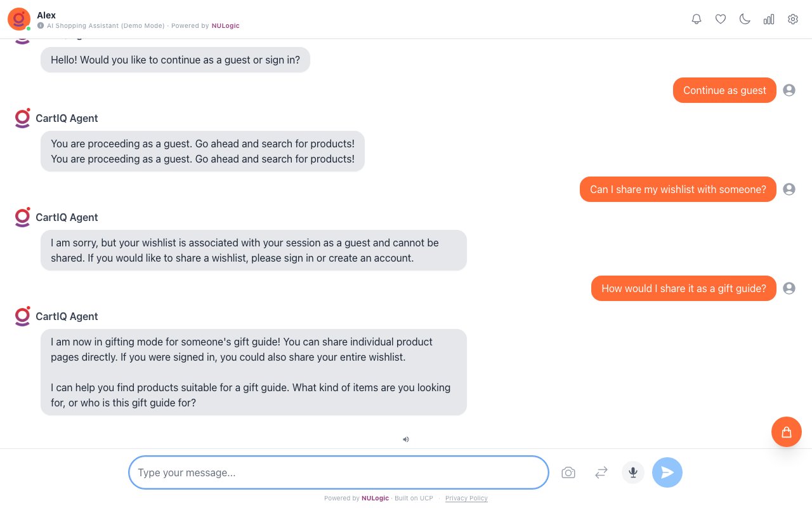
Task: Open settings gear icon
Action: click(793, 19)
